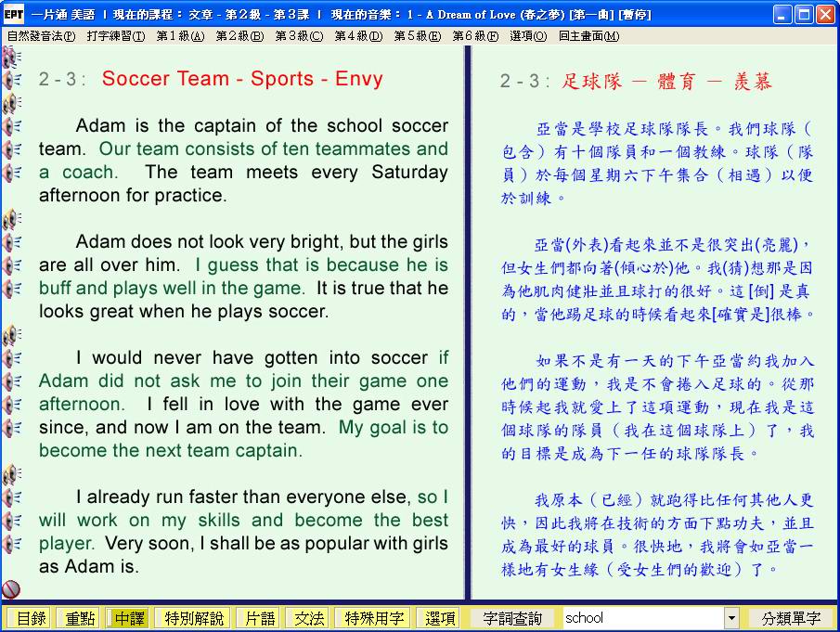Toggle the 重點 key points button

point(78,618)
